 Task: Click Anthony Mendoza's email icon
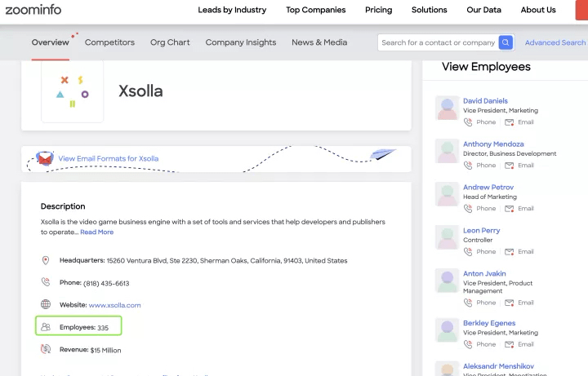[509, 166]
